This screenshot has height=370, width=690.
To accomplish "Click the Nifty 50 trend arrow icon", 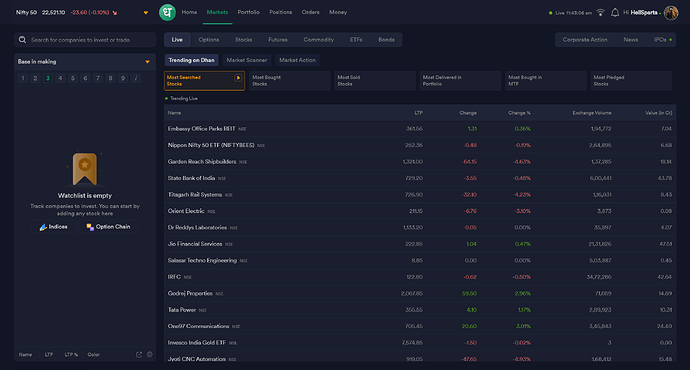I will pyautogui.click(x=115, y=13).
